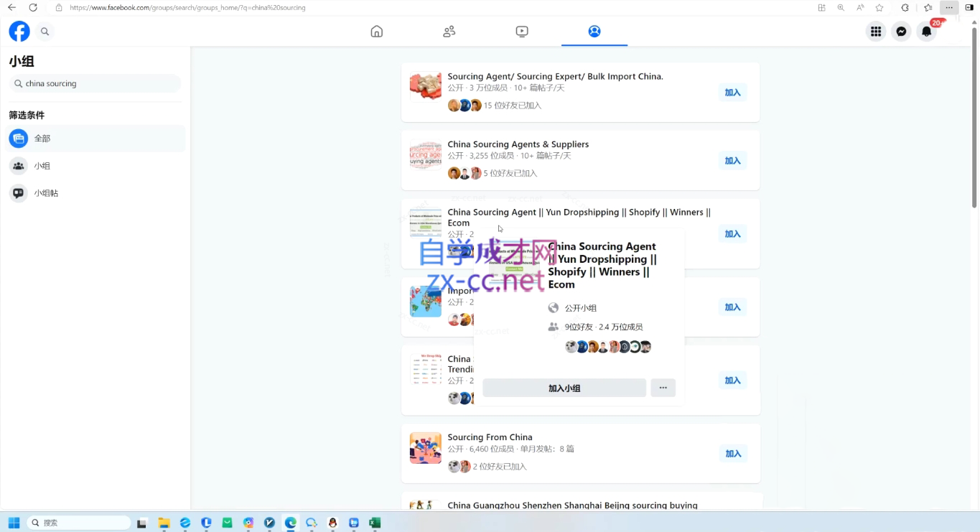Screen dimensions: 980x532
Task: Click the browser zoom magnifier icon
Action: coord(841,8)
